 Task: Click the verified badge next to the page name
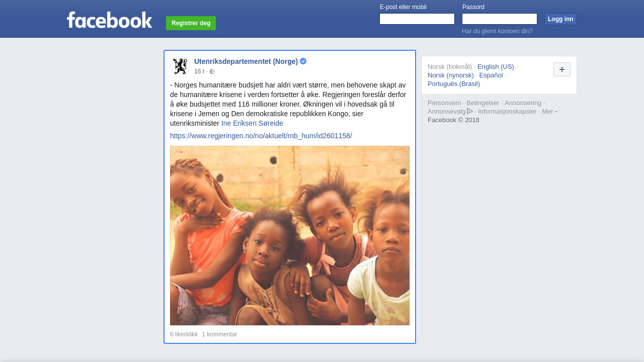tap(303, 61)
